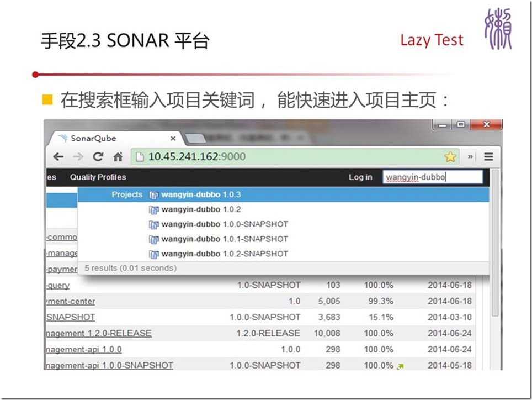The image size is (532, 400).
Task: Maximize the browser window
Action: pos(460,124)
